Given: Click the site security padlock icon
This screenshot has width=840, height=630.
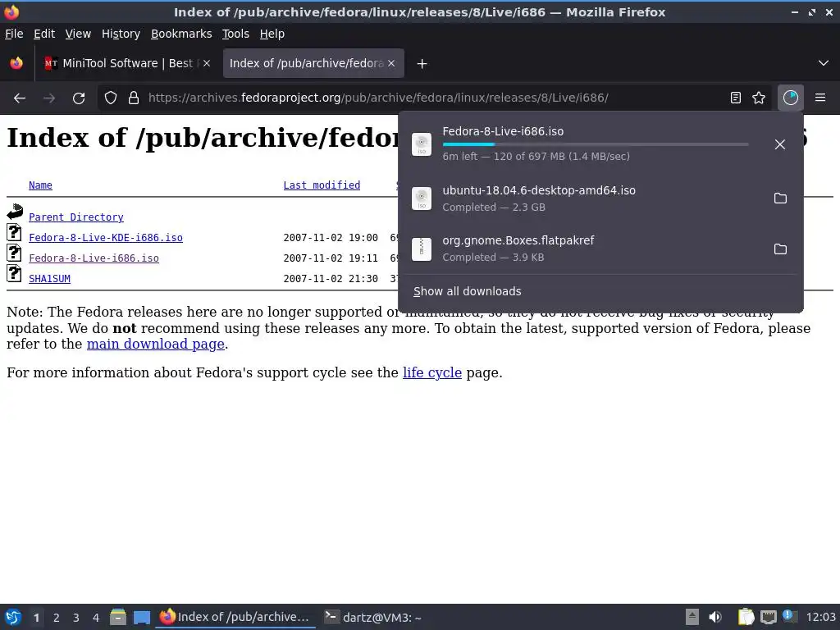Looking at the screenshot, I should coord(134,98).
